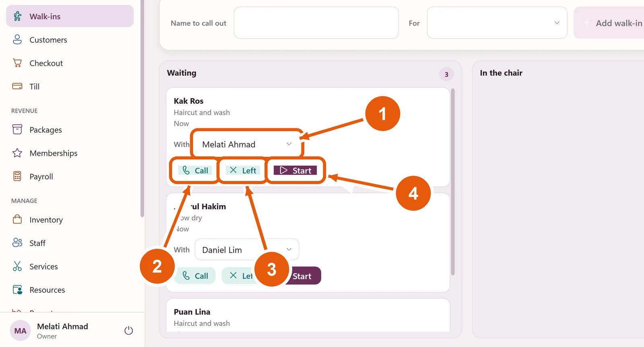The height and width of the screenshot is (347, 644).
Task: Click the Services scissors icon
Action: 17,266
